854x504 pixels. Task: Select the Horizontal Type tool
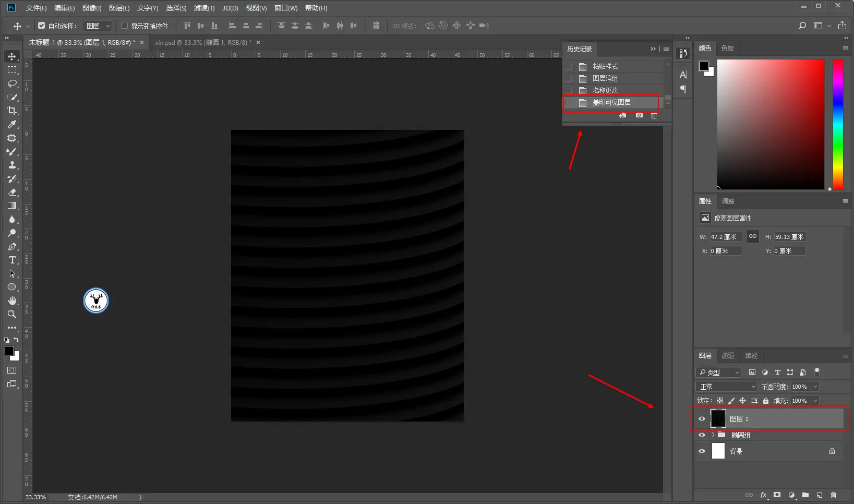[12, 260]
